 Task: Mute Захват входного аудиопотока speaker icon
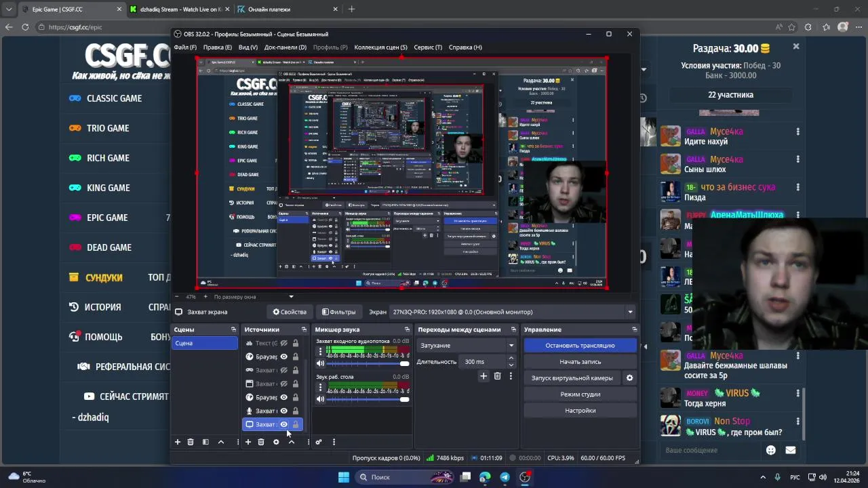tap(321, 363)
